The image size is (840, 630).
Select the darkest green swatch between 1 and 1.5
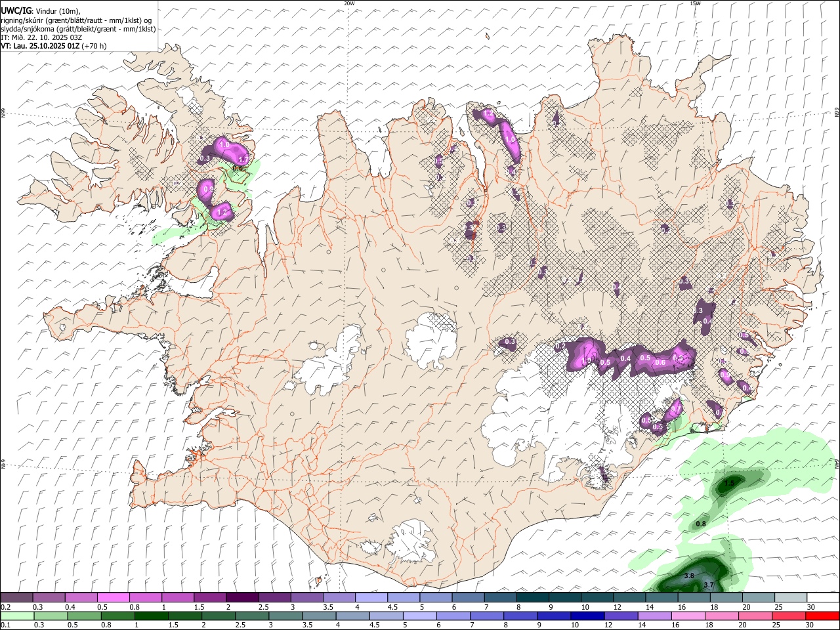(x=152, y=616)
